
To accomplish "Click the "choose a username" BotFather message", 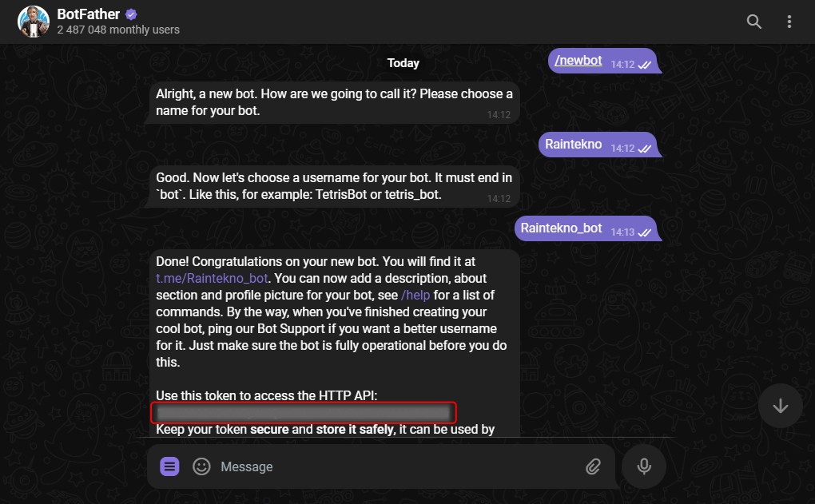I will pos(334,187).
